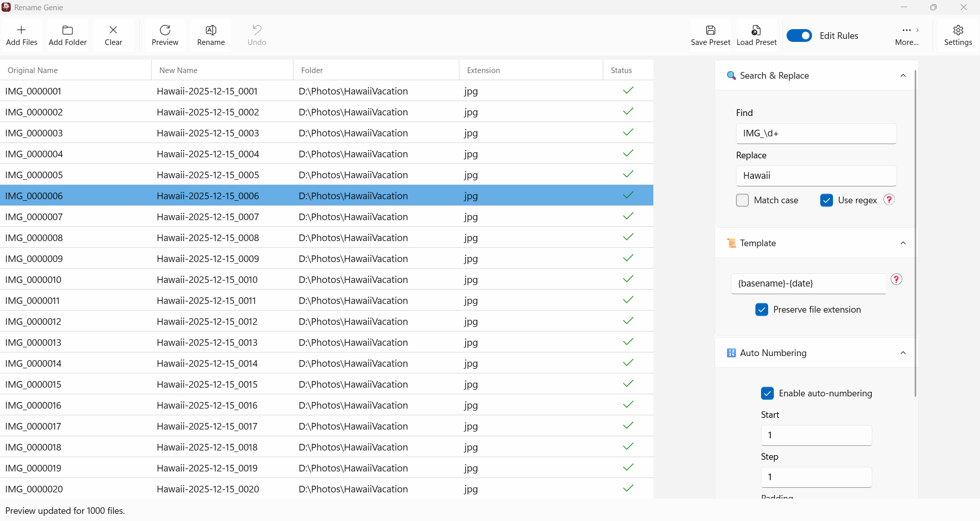Disable Preserve file extension
This screenshot has height=521, width=980.
pos(762,310)
